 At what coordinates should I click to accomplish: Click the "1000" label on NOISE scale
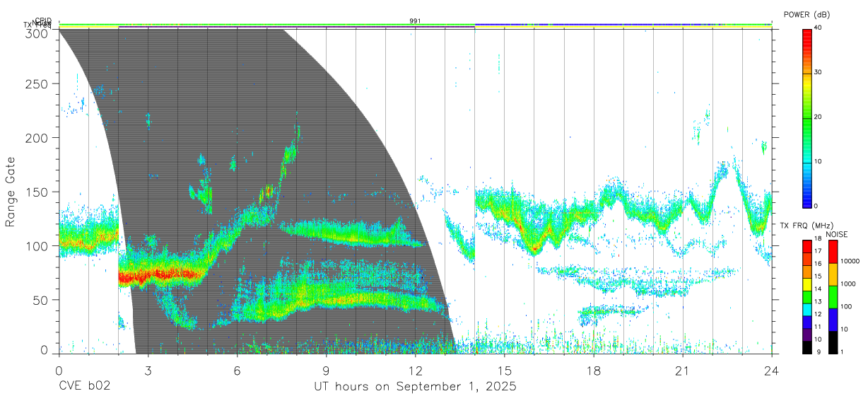[x=847, y=284]
